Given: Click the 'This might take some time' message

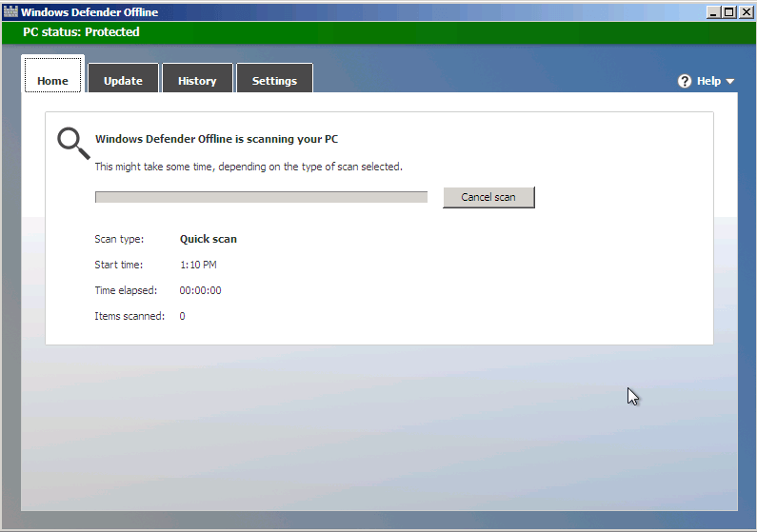Looking at the screenshot, I should click(249, 167).
